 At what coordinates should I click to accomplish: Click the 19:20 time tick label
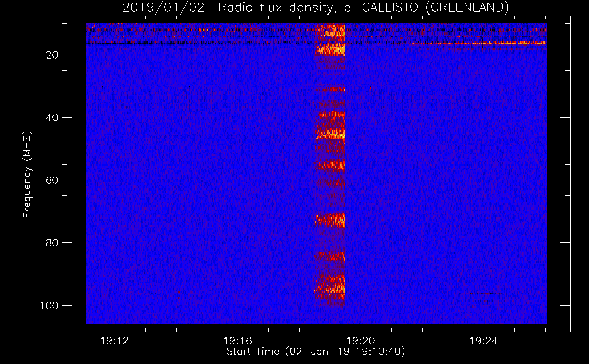(361, 341)
